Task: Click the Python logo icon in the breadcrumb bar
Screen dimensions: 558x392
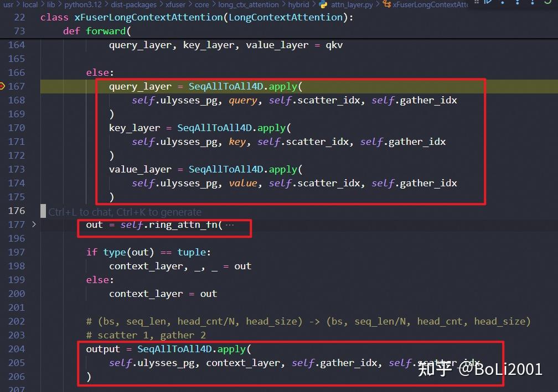Action: click(x=323, y=5)
